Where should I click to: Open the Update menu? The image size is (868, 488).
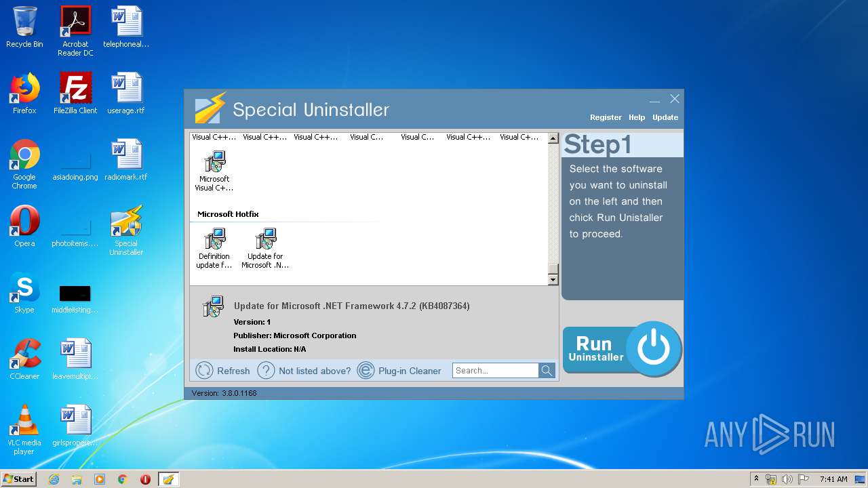tap(665, 117)
